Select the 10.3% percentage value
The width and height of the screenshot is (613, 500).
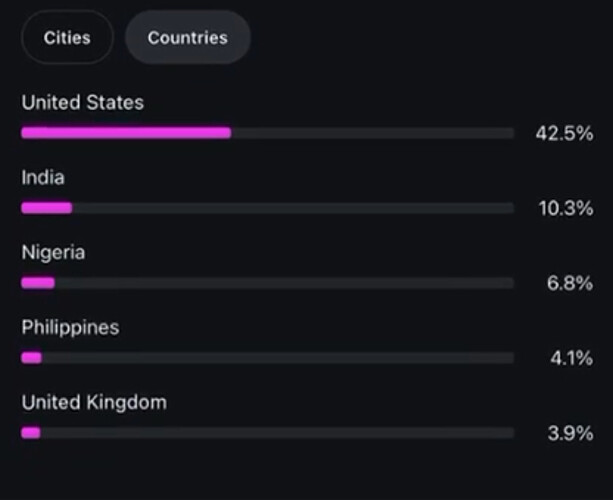point(566,209)
